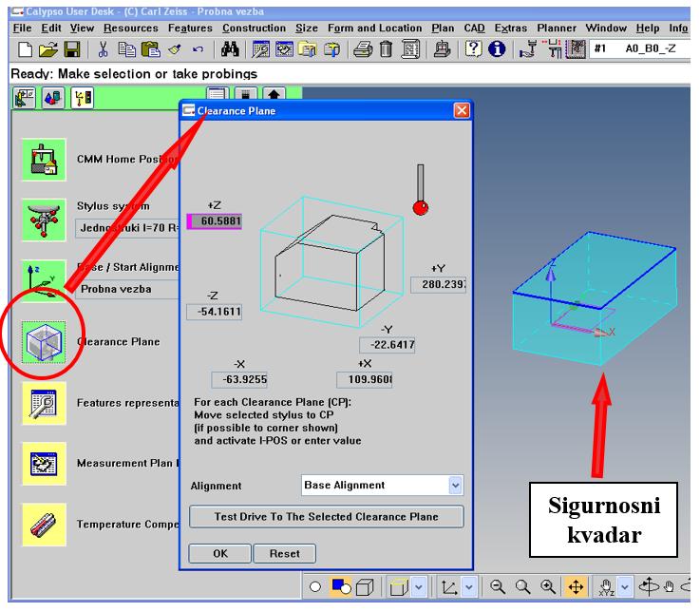Viewport: 700px width, 612px height.
Task: Click the red stylus probe in dialog
Action: 420,190
